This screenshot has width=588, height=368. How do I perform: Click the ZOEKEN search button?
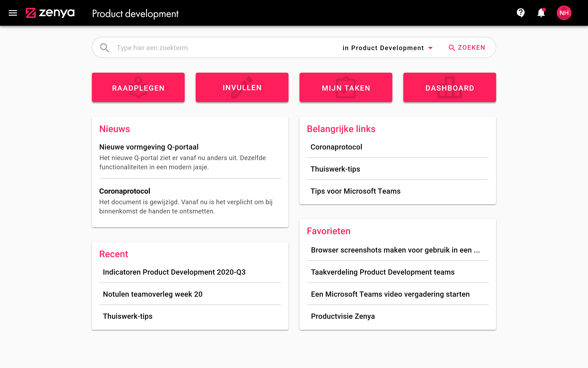tap(467, 48)
